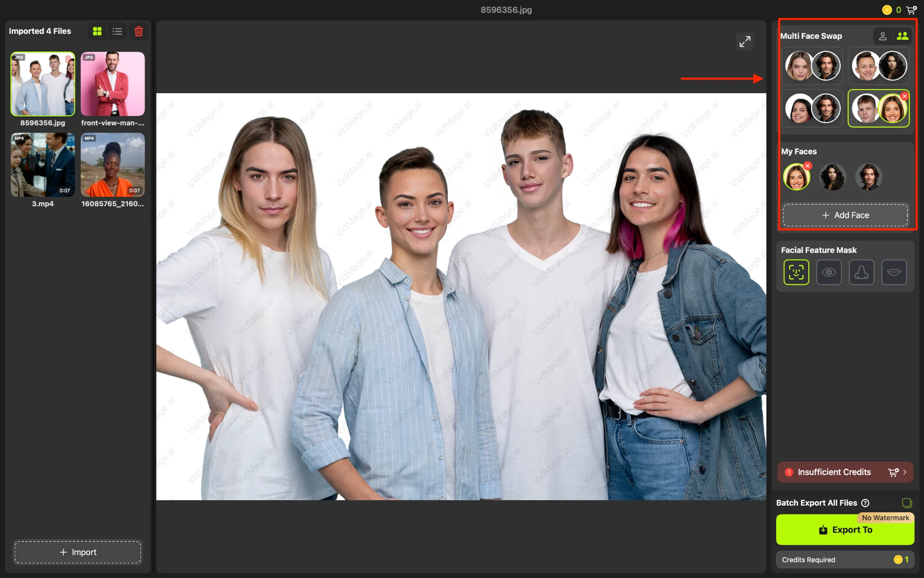Enable the full face mask icon
This screenshot has height=578, width=924.
pos(796,272)
